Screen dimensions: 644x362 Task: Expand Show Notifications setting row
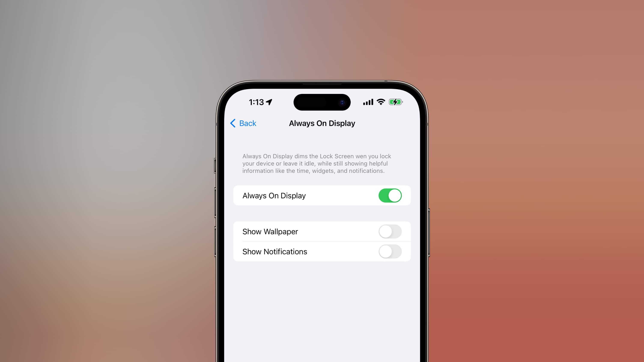322,251
